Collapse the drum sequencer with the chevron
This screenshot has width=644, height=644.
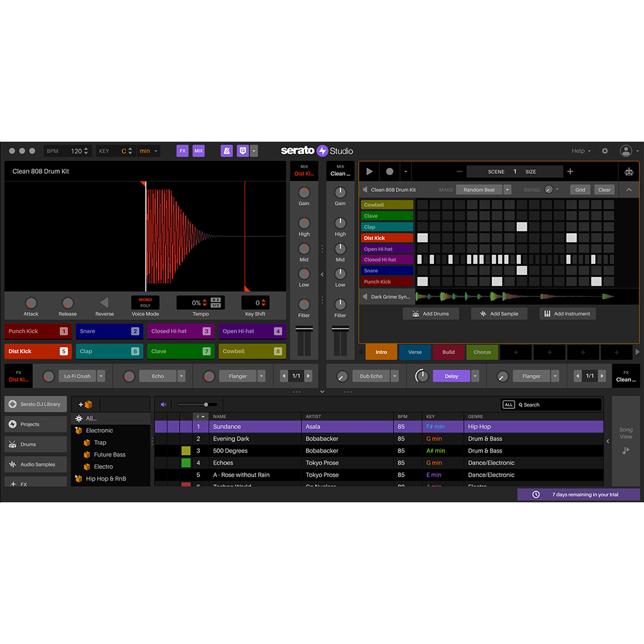coord(629,189)
